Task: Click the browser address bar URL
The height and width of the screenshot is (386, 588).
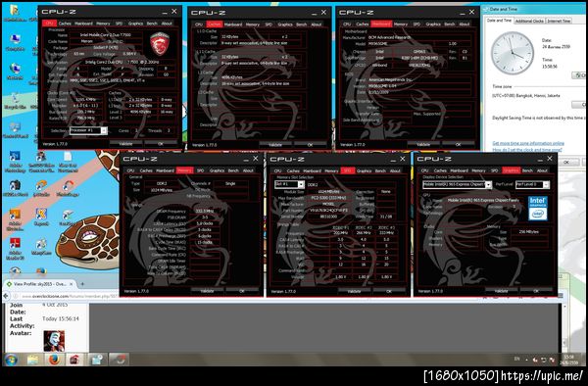Action: 70,297
